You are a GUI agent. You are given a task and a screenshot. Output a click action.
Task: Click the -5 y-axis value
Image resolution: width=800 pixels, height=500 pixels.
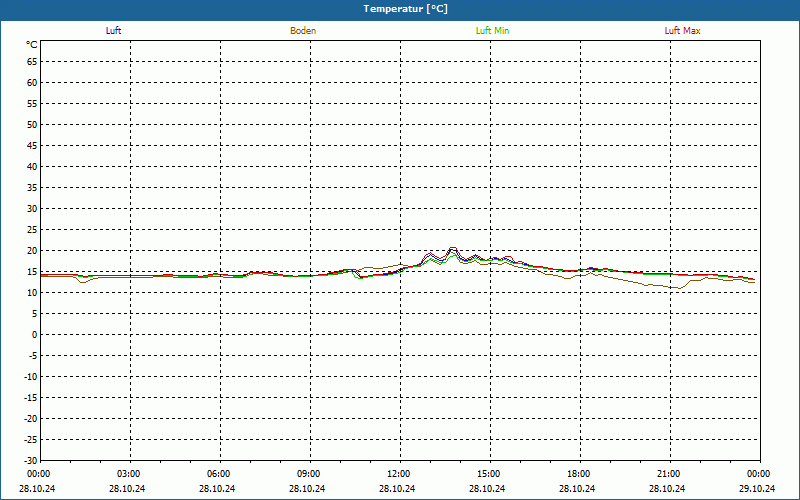pyautogui.click(x=33, y=356)
